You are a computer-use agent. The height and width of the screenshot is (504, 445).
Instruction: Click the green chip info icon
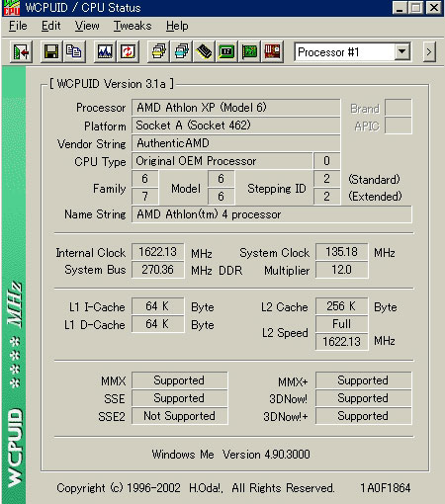(x=226, y=51)
